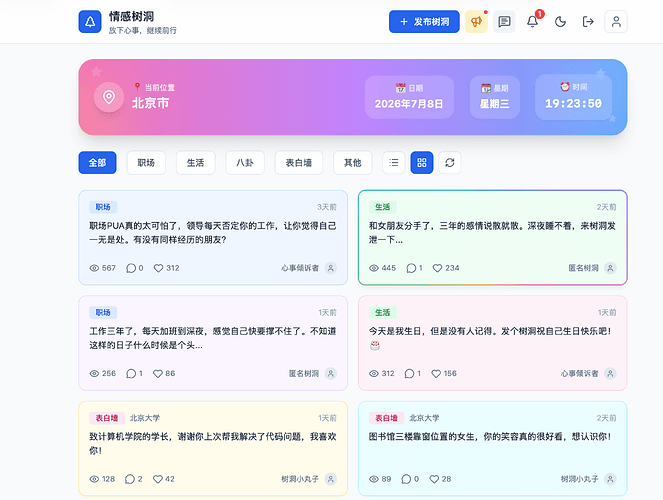663x500 pixels.
Task: Toggle dark mode with the moon icon
Action: pyautogui.click(x=560, y=22)
